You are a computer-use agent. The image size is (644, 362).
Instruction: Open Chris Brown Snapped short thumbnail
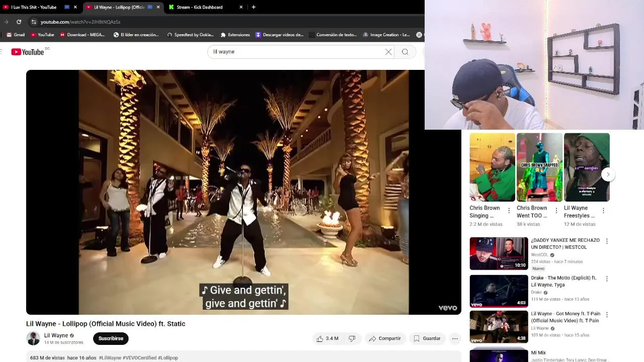tap(539, 167)
